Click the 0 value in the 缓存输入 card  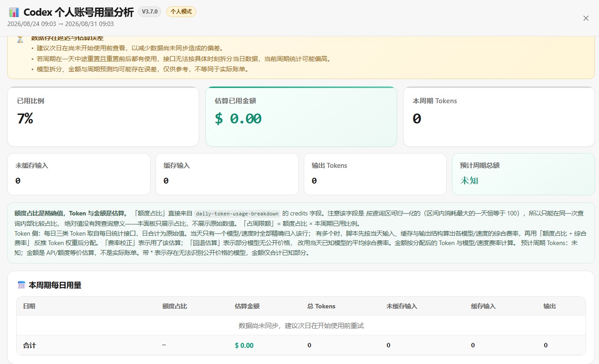[x=166, y=181]
